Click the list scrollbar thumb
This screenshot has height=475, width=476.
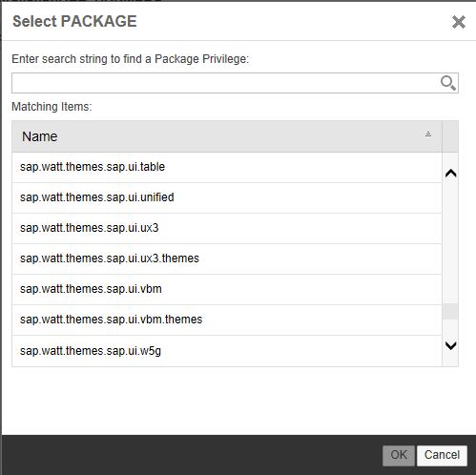[x=450, y=312]
